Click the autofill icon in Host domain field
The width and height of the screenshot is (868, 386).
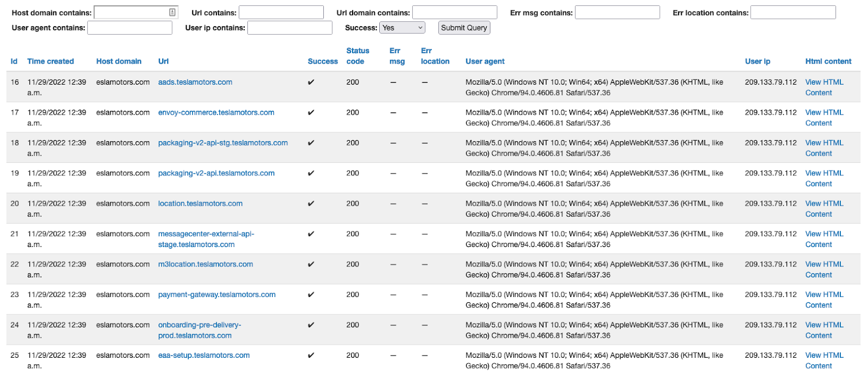click(172, 12)
